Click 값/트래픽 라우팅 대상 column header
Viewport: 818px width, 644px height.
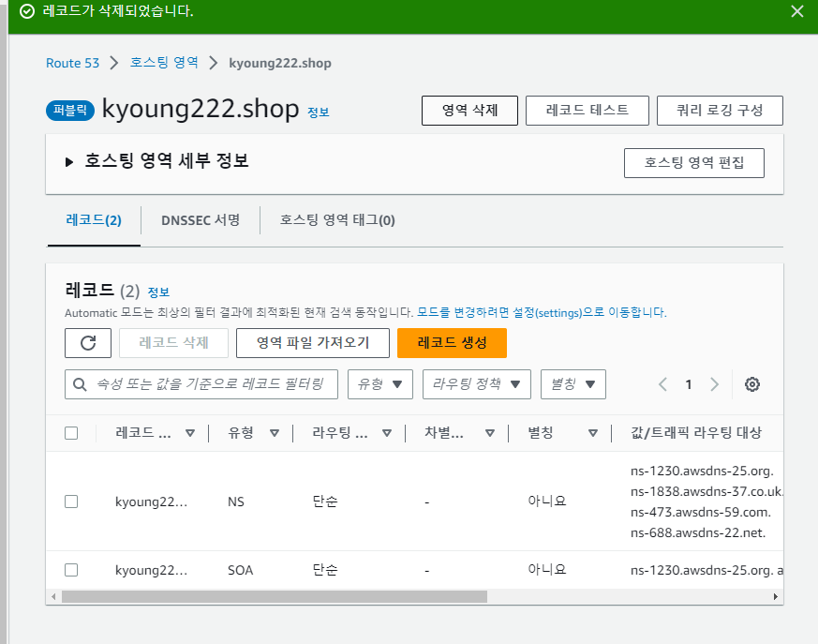(x=696, y=433)
